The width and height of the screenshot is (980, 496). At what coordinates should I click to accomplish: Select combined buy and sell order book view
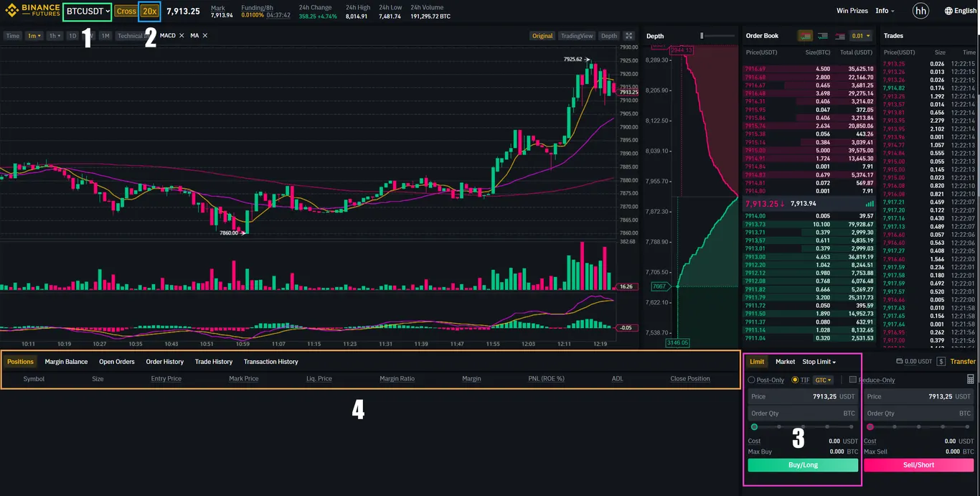point(804,36)
